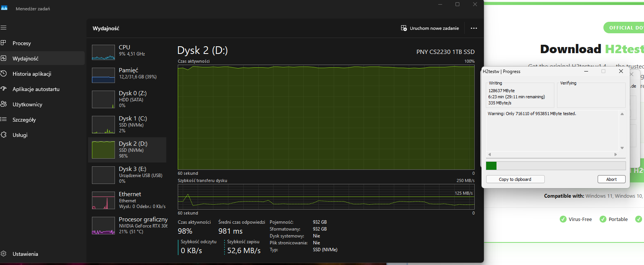Click the Wydajność page heading
Viewport: 644px width, 265px height.
(106, 28)
